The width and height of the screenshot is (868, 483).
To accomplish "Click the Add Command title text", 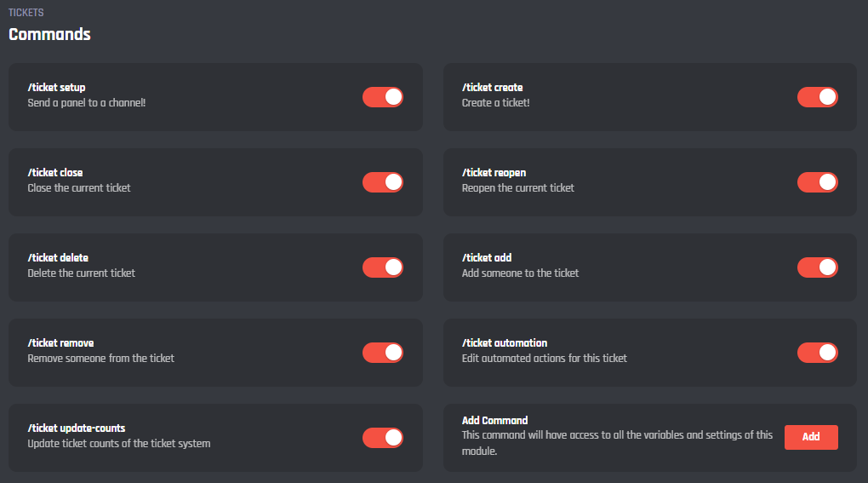I will (494, 421).
